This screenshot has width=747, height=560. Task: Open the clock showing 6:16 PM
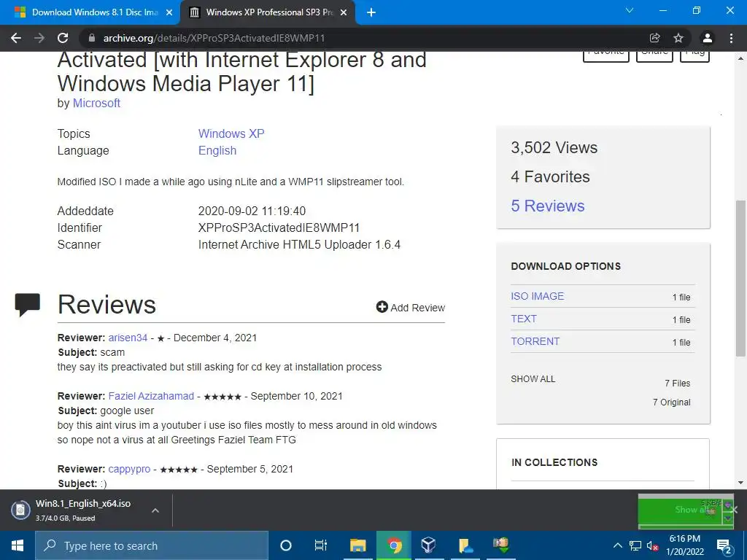tap(684, 545)
